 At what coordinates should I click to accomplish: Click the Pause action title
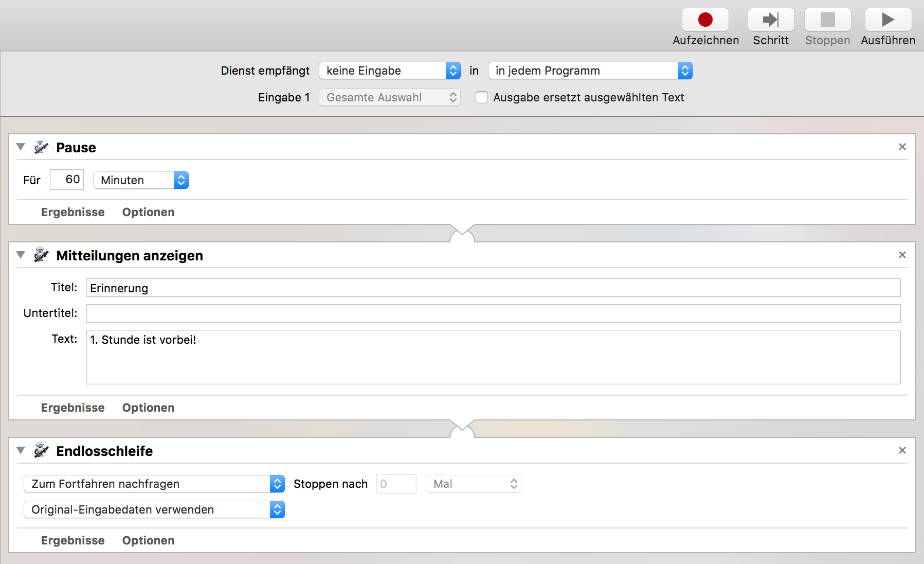coord(76,148)
